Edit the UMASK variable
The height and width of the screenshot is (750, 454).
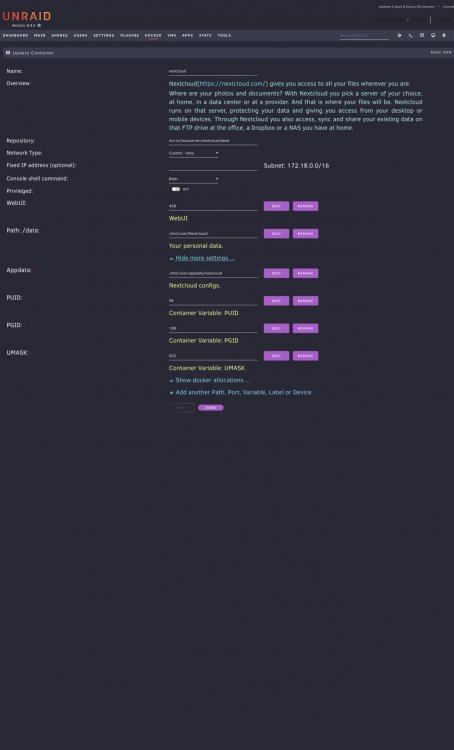(276, 356)
